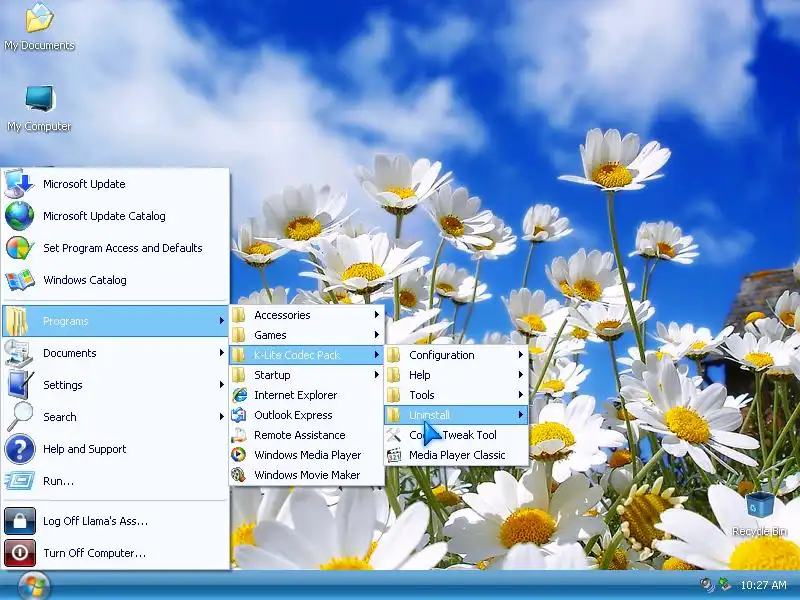Open Outlook Express from Programs menu

pos(307,415)
